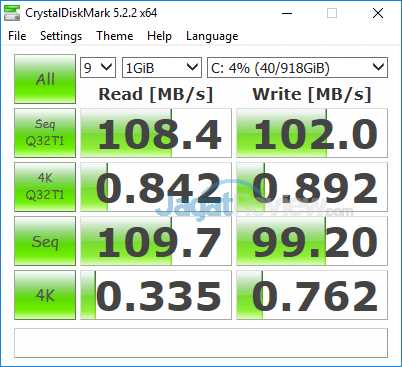Click 4K read result 0.335
This screenshot has width=402, height=367.
tap(156, 295)
